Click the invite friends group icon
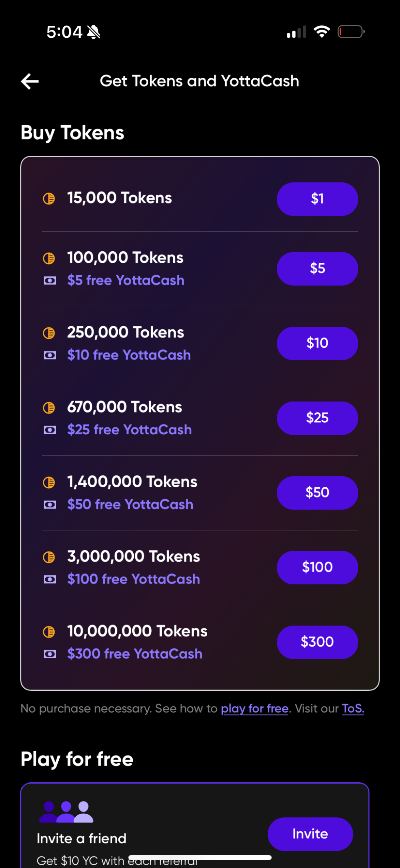This screenshot has width=400, height=868. (x=65, y=811)
